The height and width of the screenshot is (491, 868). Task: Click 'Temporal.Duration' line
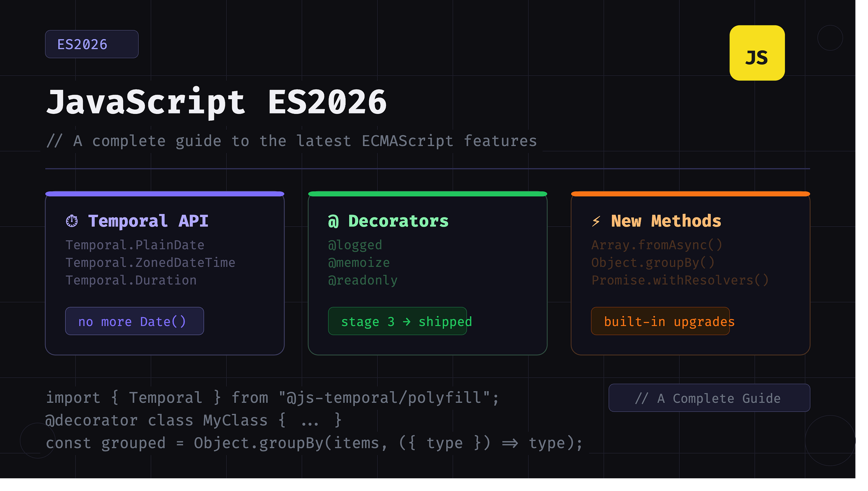click(x=131, y=280)
